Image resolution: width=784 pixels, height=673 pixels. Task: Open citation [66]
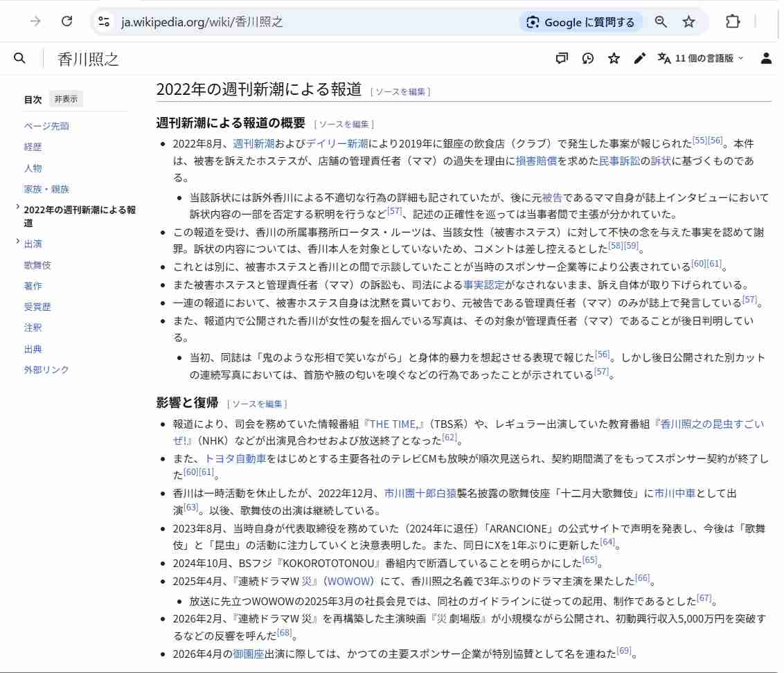642,578
